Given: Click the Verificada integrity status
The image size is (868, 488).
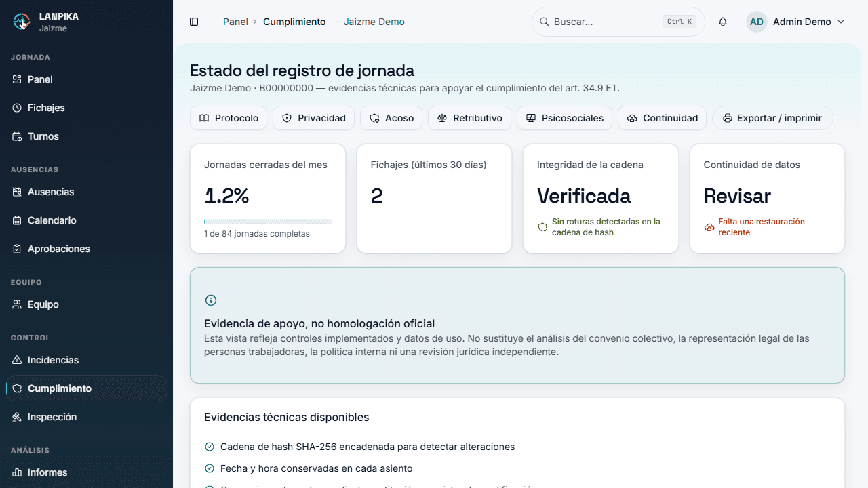Looking at the screenshot, I should [x=584, y=196].
